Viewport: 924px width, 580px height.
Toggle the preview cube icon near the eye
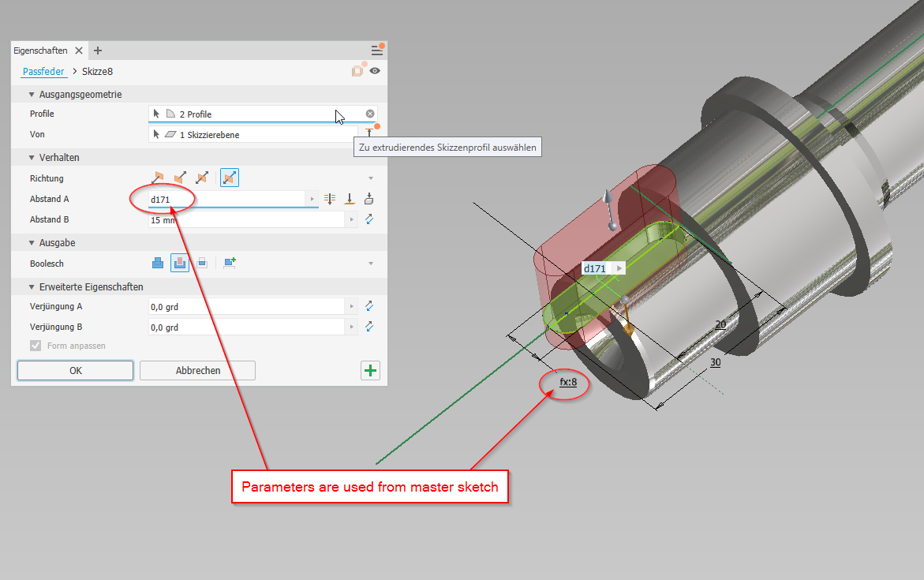357,71
